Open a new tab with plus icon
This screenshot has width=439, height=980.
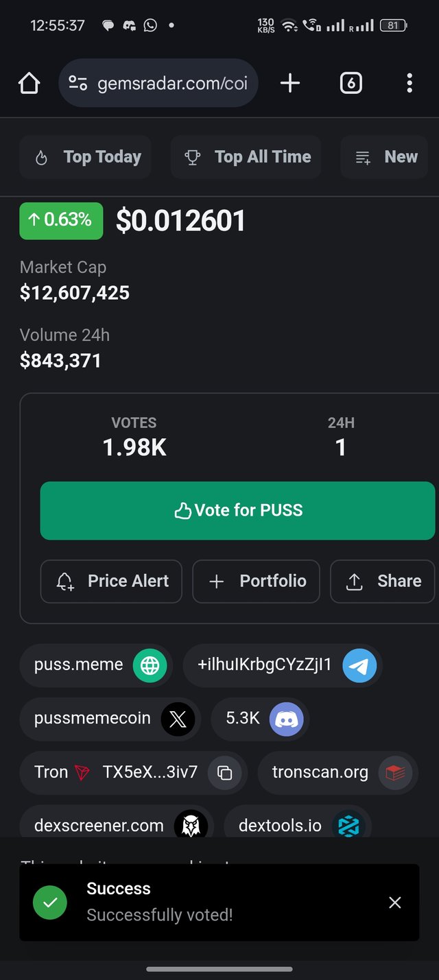click(x=290, y=84)
